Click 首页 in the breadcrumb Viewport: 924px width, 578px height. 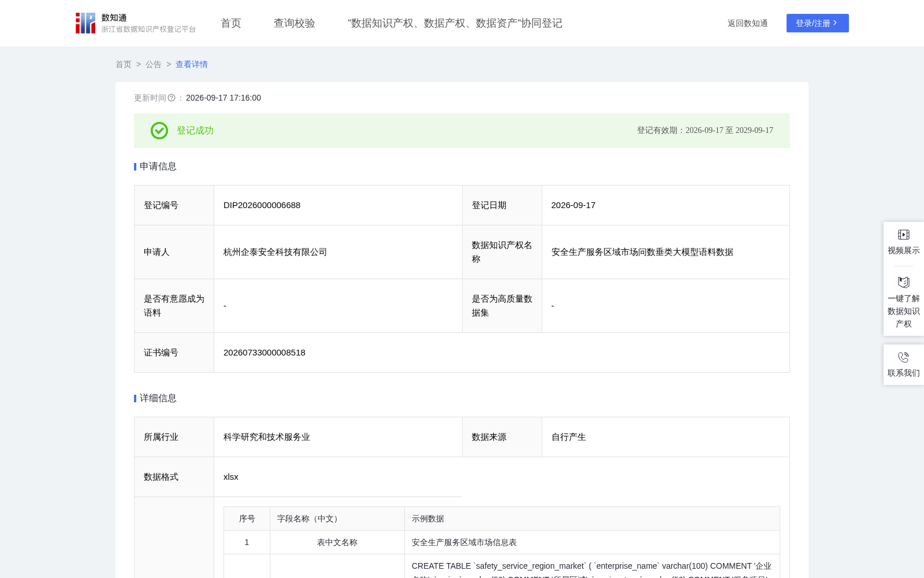click(x=124, y=64)
